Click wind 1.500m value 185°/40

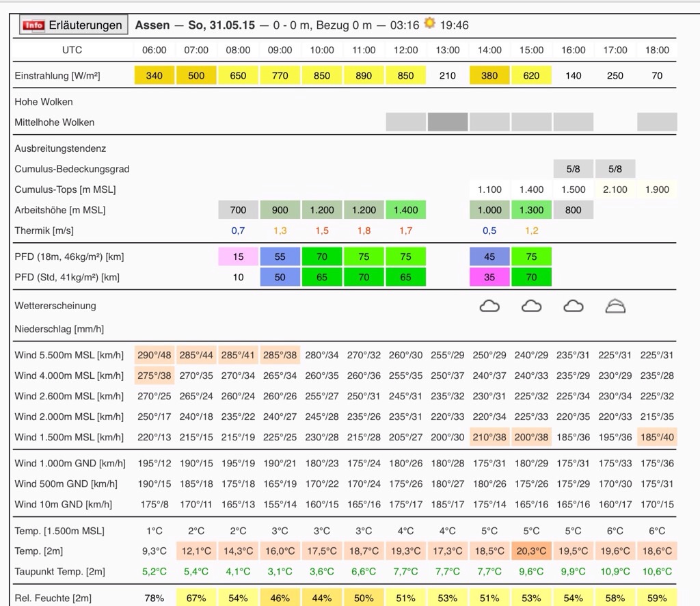click(657, 437)
